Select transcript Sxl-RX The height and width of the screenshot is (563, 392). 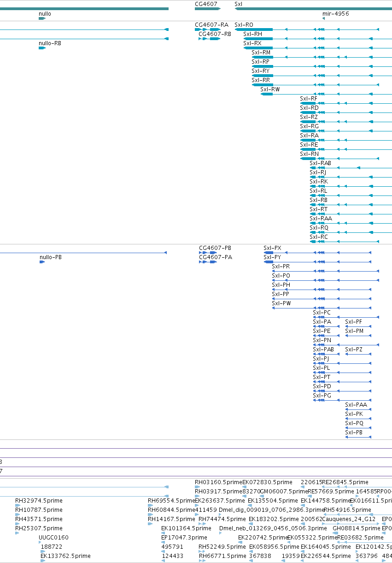pos(252,43)
